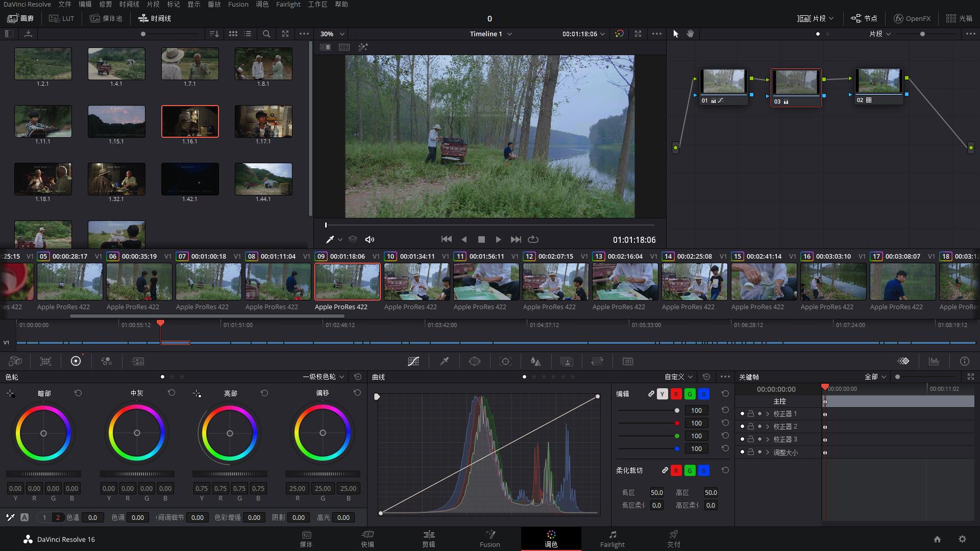The height and width of the screenshot is (551, 980).
Task: Open the Tracker palette icon
Action: (505, 361)
